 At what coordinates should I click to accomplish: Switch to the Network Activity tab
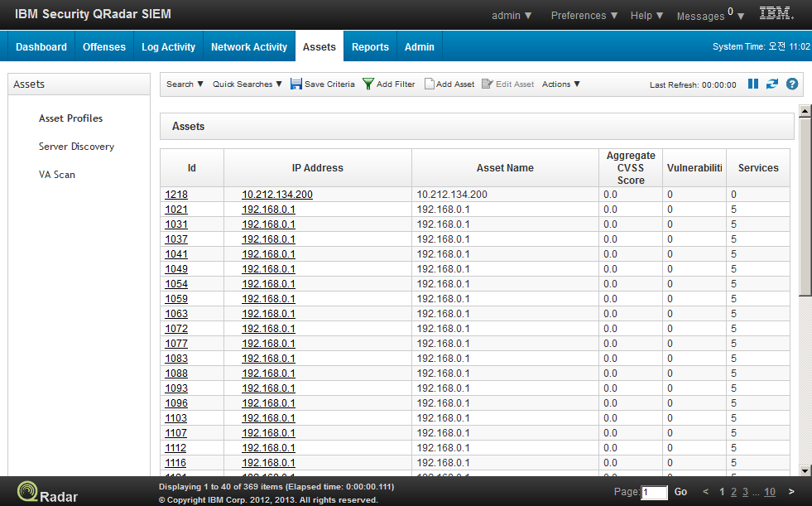[248, 46]
